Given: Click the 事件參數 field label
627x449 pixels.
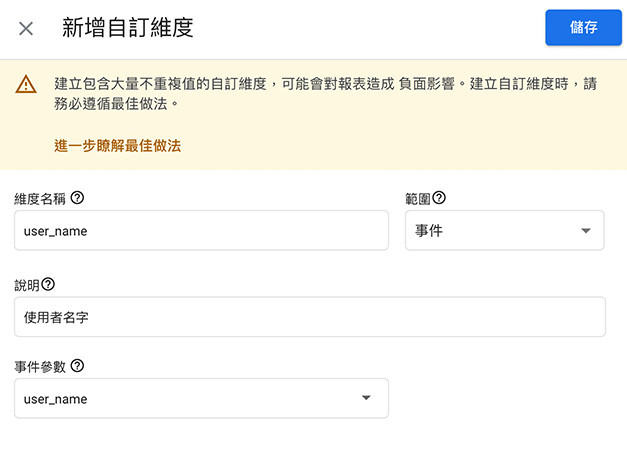Looking at the screenshot, I should click(40, 367).
